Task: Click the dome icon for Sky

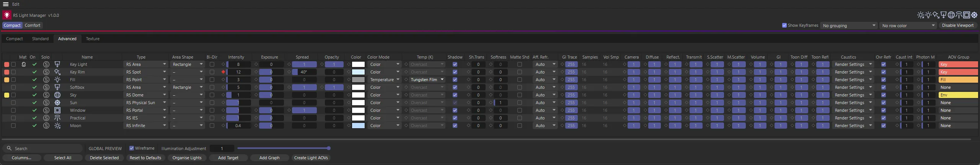Action: tap(57, 95)
